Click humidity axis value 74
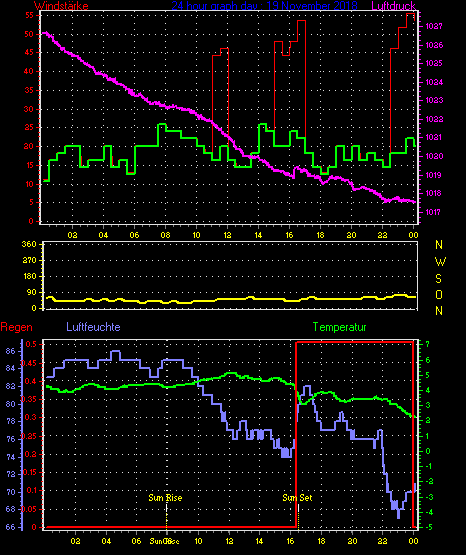Screen dimensions: 466x555 point(11,457)
